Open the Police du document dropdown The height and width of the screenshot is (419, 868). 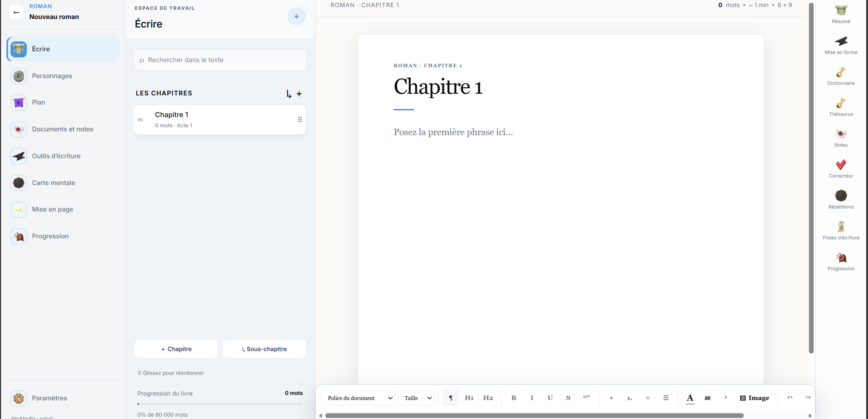point(358,398)
